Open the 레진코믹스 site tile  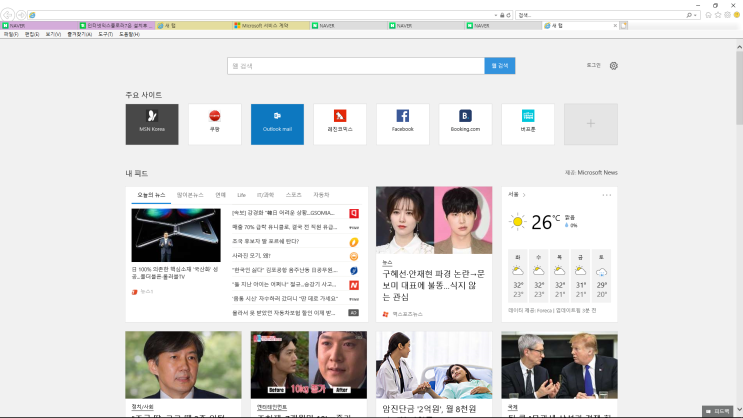click(340, 124)
